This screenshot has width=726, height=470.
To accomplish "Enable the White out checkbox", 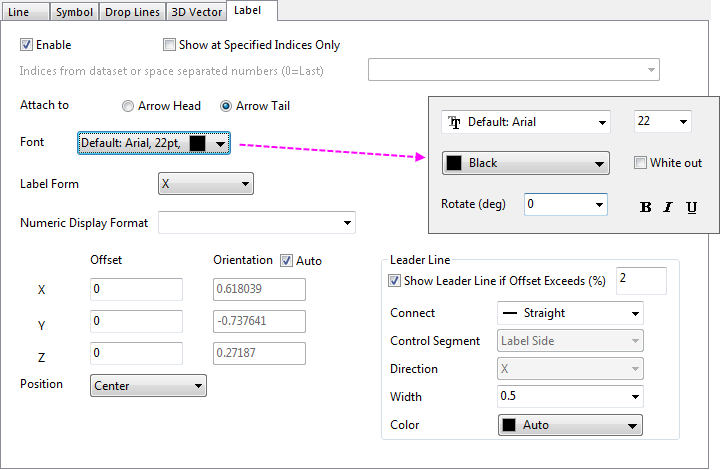I will [640, 163].
